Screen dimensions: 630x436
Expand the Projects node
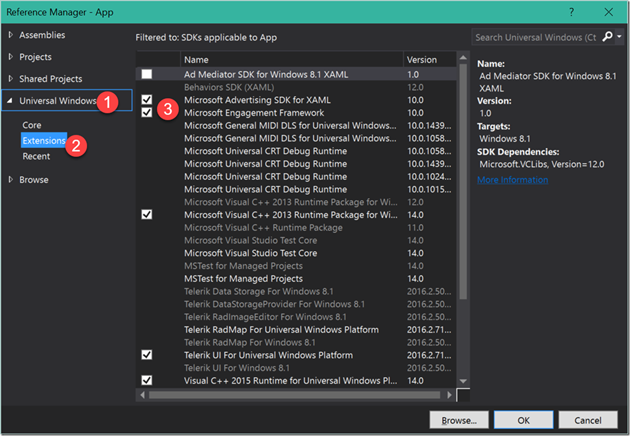tap(10, 57)
